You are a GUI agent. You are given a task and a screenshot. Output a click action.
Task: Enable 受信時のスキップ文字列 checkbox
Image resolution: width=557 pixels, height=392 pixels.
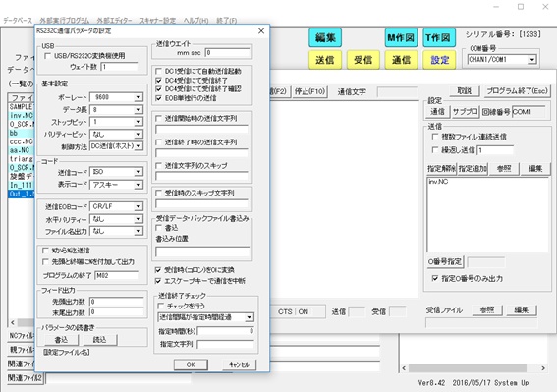point(159,193)
